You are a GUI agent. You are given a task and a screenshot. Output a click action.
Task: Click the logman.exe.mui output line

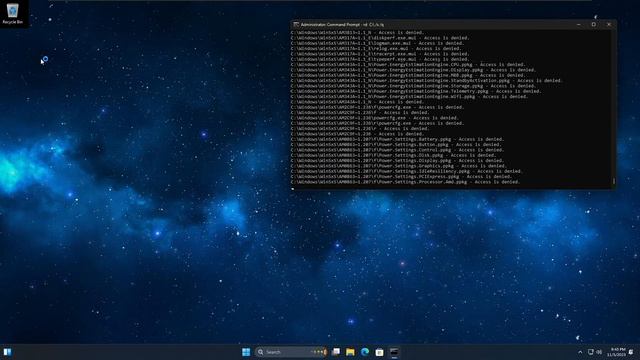[x=378, y=43]
